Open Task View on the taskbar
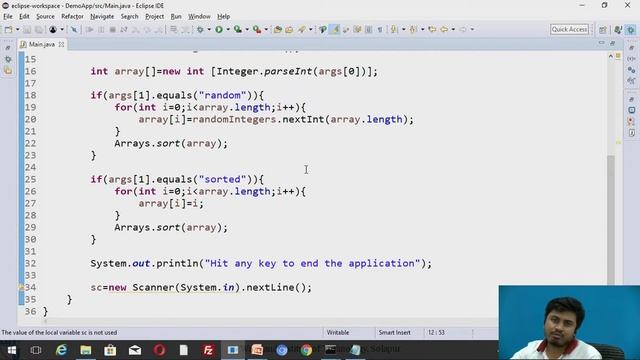 click(36, 350)
